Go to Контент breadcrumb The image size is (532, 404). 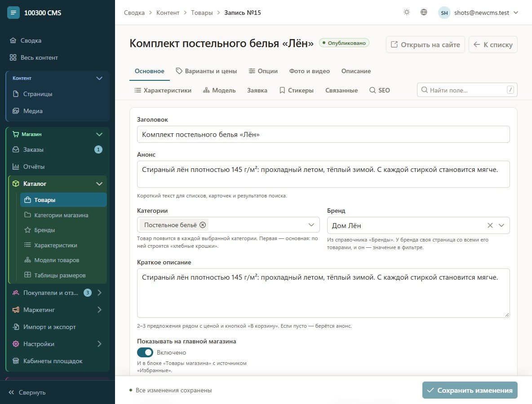168,13
